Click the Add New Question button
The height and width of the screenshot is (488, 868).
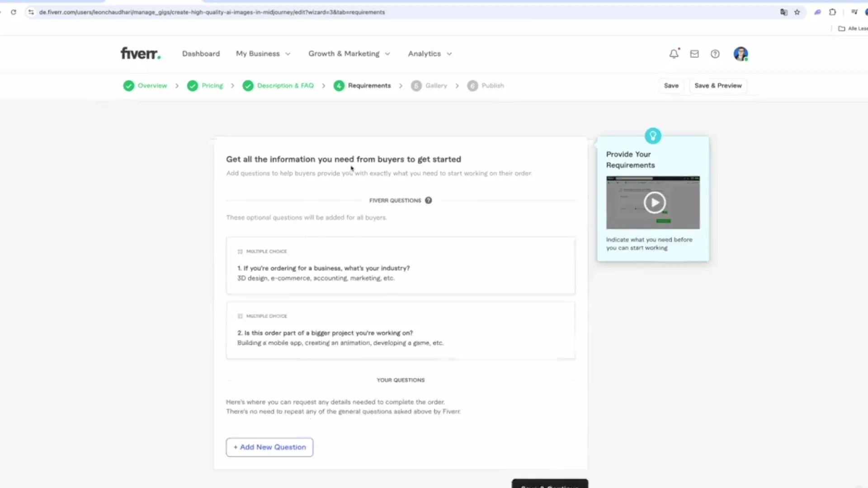coord(269,447)
